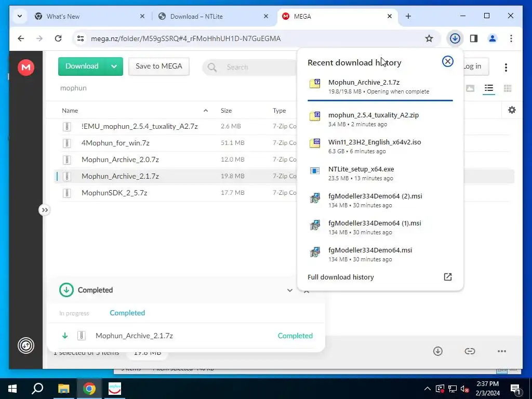This screenshot has height=399, width=532.
Task: Click the Log in button
Action: pyautogui.click(x=474, y=66)
